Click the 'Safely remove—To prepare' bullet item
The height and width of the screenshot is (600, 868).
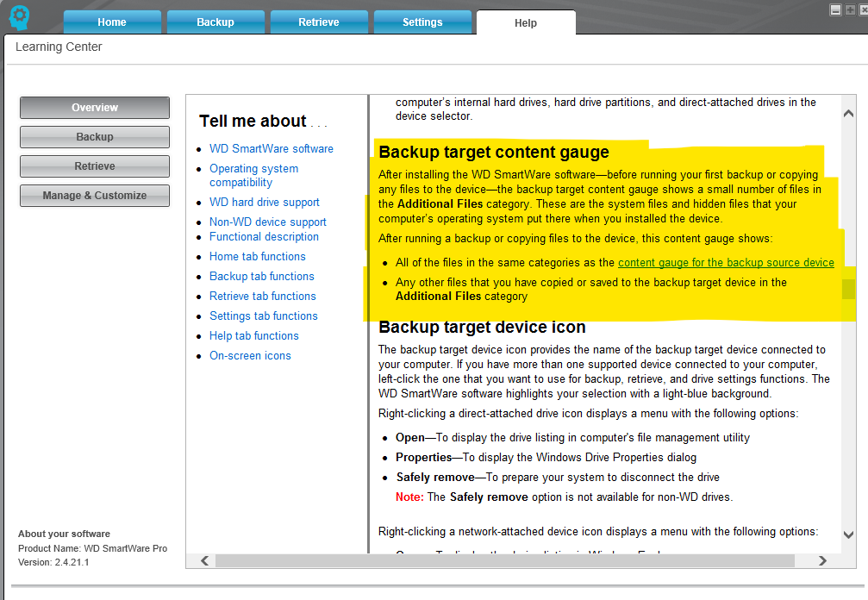coord(558,477)
